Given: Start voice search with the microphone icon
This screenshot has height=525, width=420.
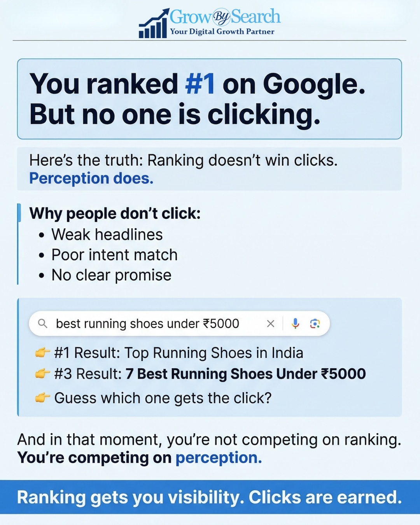Looking at the screenshot, I should click(x=296, y=324).
